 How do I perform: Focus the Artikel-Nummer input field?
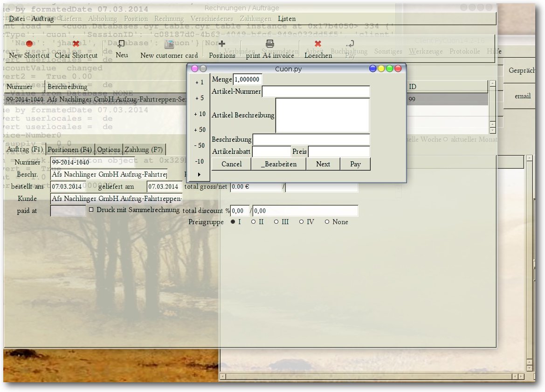coord(316,91)
